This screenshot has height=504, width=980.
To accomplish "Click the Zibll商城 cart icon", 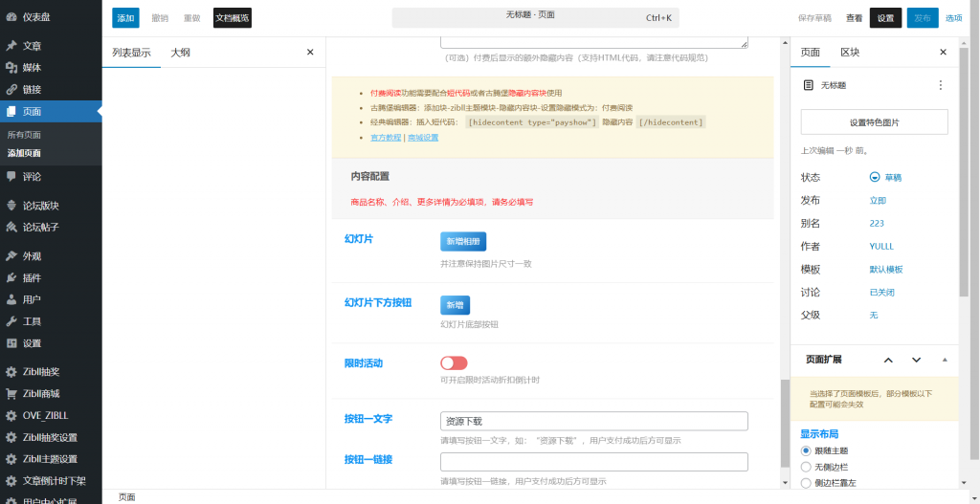I will pos(11,394).
